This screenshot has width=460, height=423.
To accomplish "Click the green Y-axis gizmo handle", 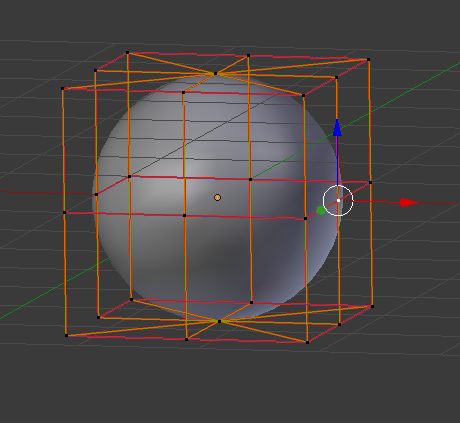I will (x=321, y=210).
